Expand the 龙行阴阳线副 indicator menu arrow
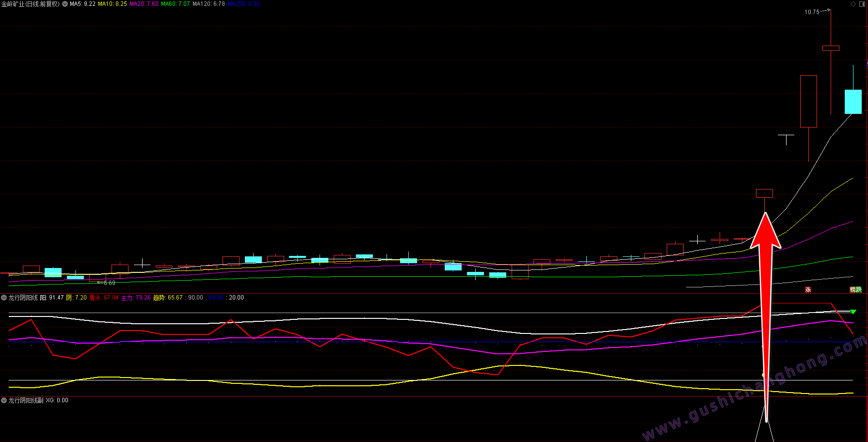This screenshot has height=442, width=868. pyautogui.click(x=4, y=400)
